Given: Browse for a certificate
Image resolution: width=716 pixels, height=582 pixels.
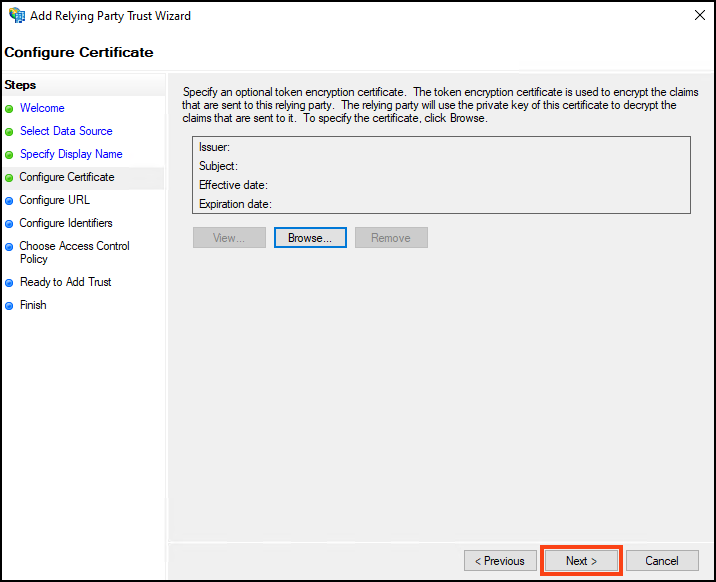Looking at the screenshot, I should [310, 238].
